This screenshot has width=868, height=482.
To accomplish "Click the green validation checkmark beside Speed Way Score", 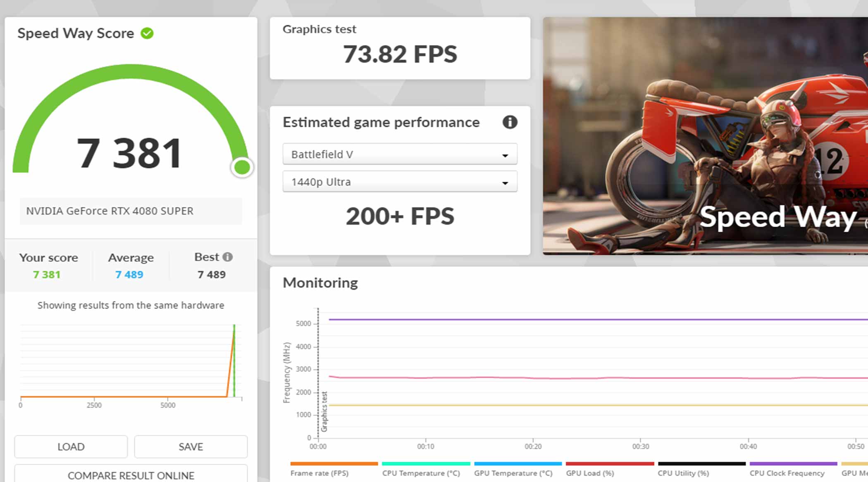I will [x=147, y=33].
